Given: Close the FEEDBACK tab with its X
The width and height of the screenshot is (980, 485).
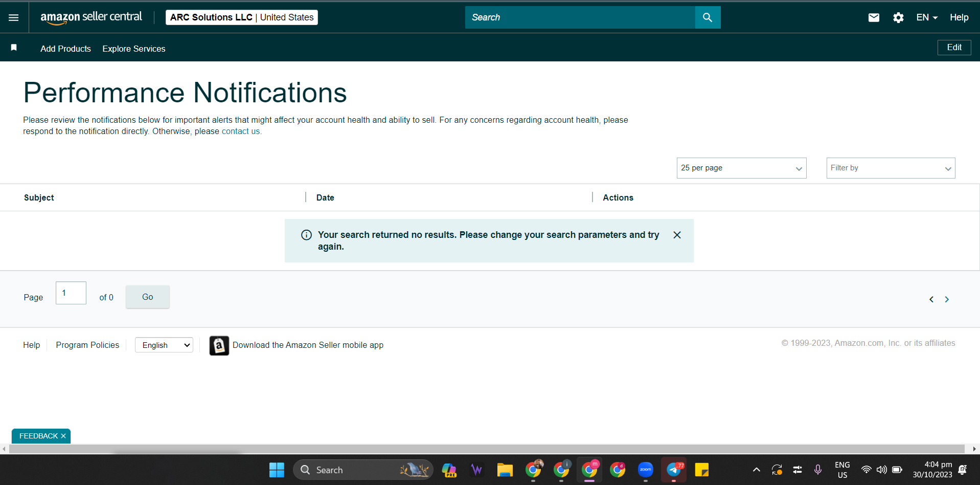Looking at the screenshot, I should pyautogui.click(x=63, y=436).
